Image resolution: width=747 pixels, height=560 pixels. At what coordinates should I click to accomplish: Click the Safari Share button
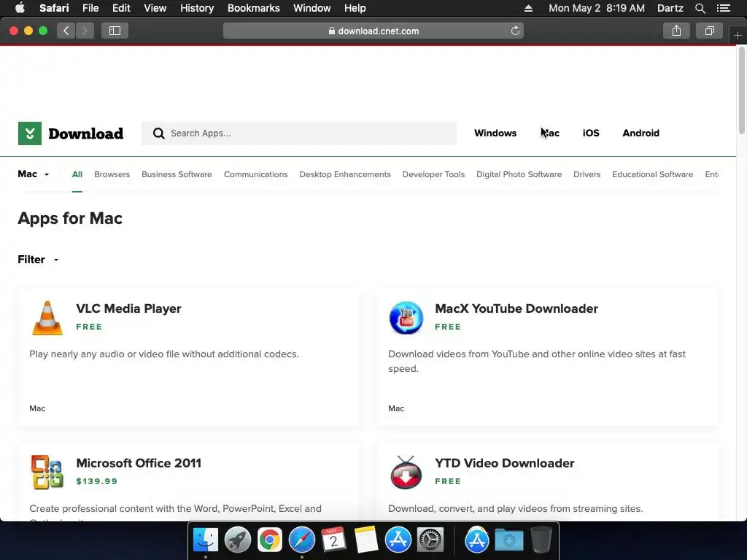[676, 31]
